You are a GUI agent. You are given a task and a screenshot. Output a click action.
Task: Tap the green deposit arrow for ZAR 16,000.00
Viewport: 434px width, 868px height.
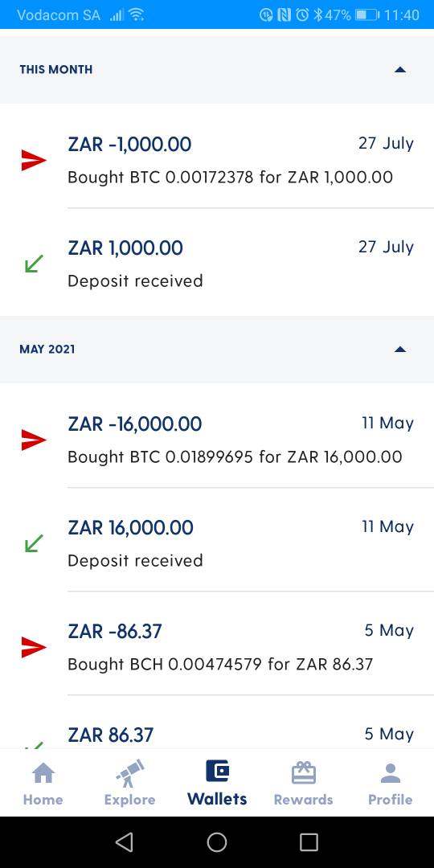34,543
